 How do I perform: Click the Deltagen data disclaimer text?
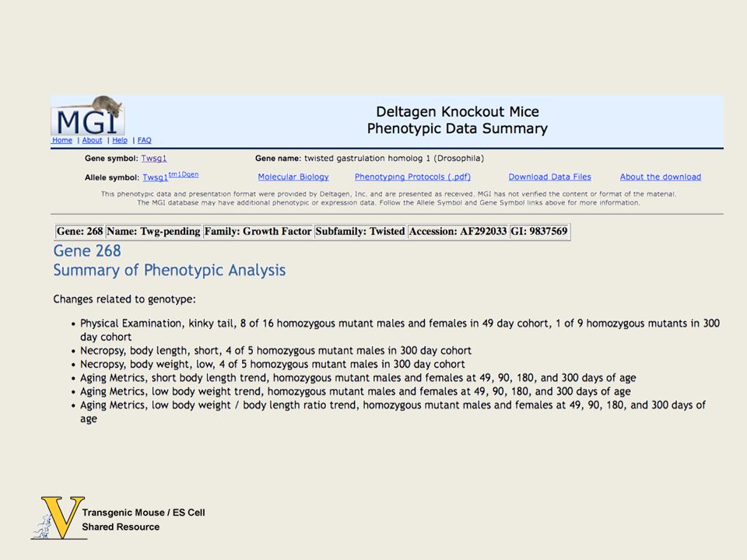click(388, 198)
